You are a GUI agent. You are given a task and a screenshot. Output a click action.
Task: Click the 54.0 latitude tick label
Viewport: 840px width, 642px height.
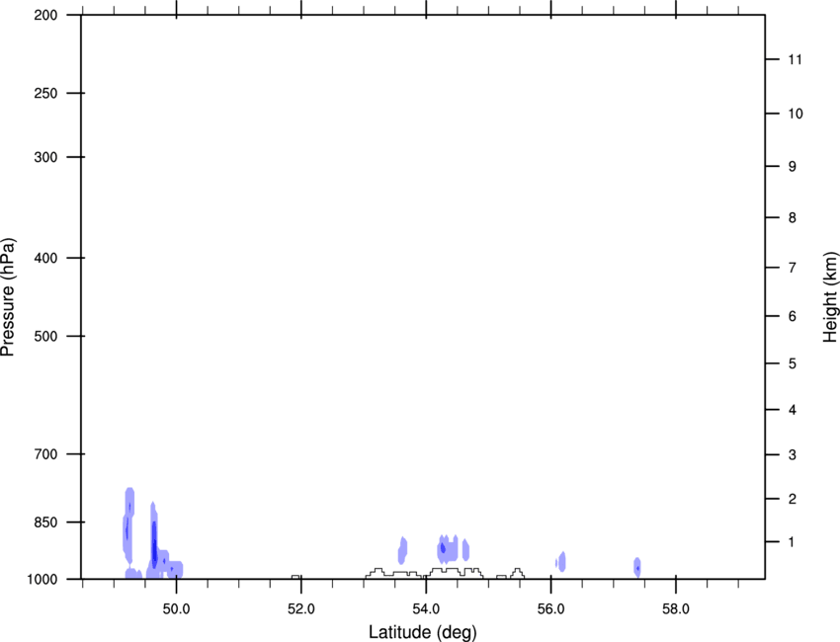pos(426,608)
